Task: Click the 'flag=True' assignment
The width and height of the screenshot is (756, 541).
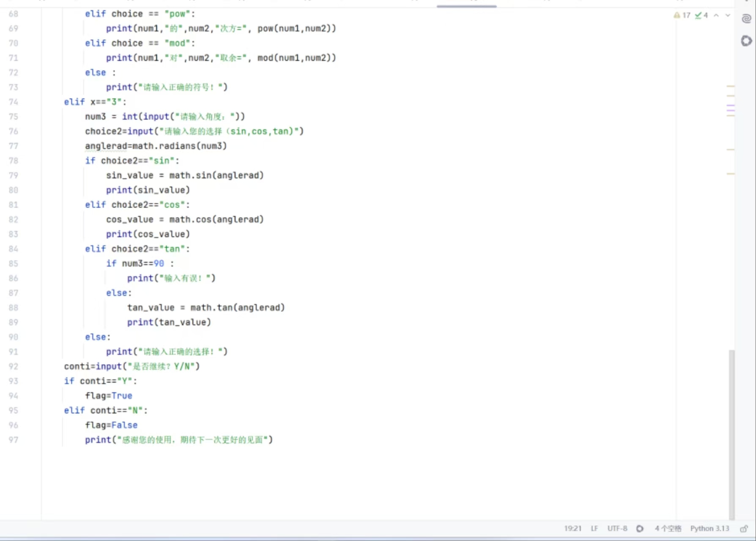Action: (109, 396)
